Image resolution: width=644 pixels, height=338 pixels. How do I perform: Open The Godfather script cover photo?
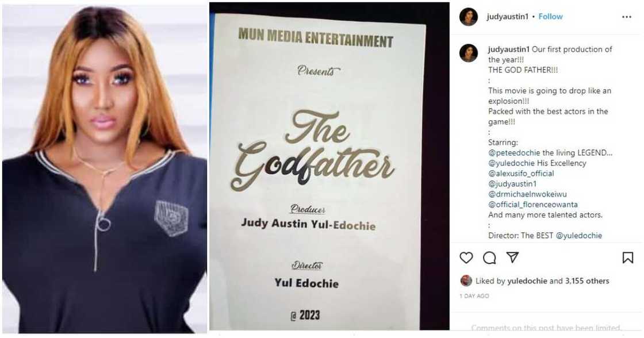click(x=329, y=166)
